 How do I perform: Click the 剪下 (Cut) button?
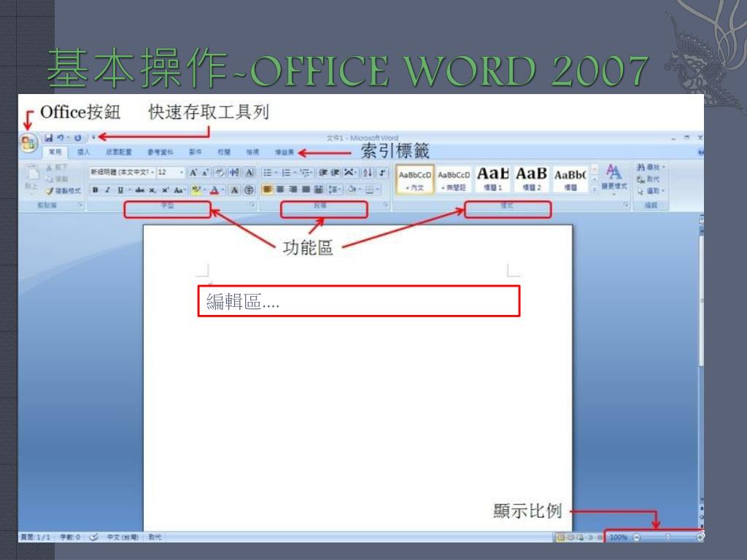pyautogui.click(x=57, y=167)
